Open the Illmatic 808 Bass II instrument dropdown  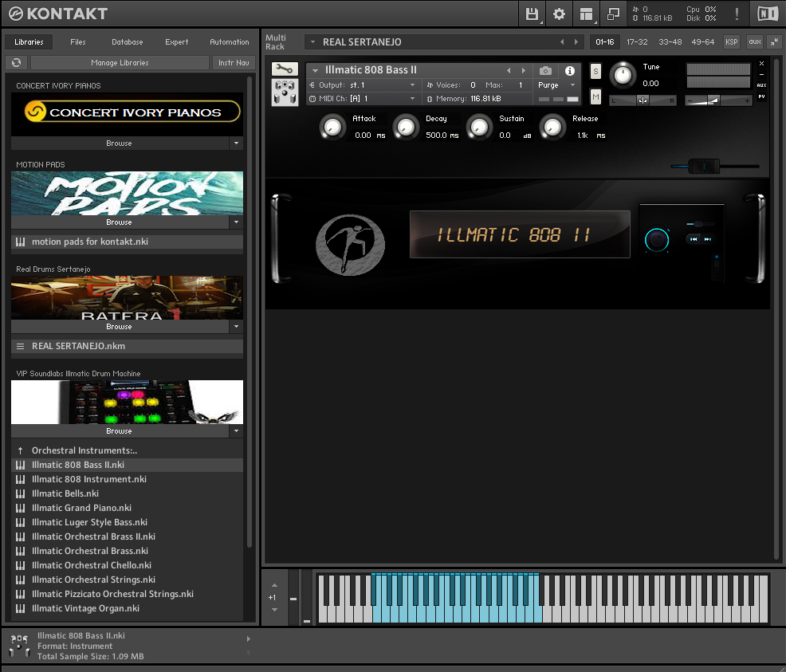coord(316,71)
